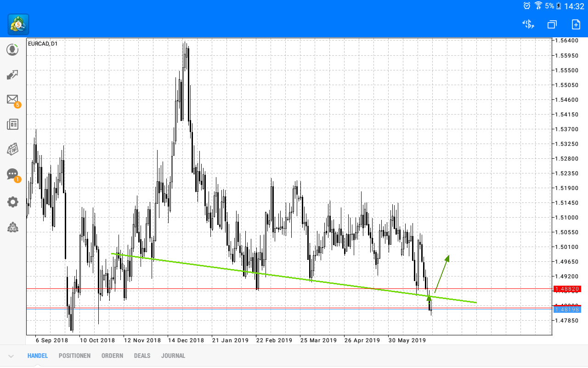The height and width of the screenshot is (368, 588).
Task: Click the blue 1.48198 bid price label
Action: [568, 310]
